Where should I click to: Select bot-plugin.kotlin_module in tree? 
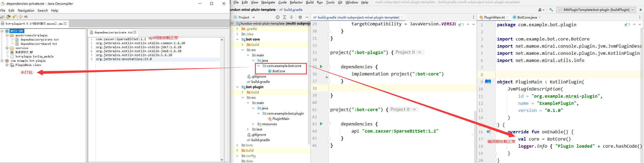point(34,56)
